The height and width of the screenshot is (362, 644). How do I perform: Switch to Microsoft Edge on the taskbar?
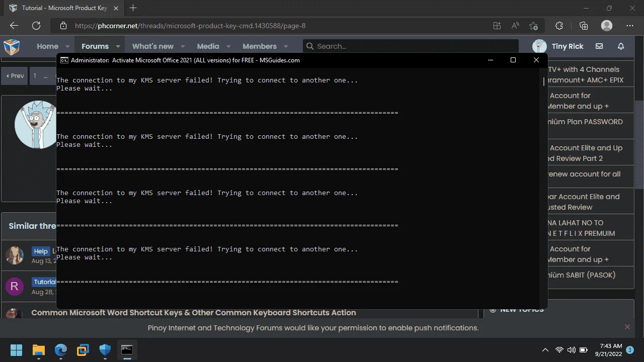[61, 350]
